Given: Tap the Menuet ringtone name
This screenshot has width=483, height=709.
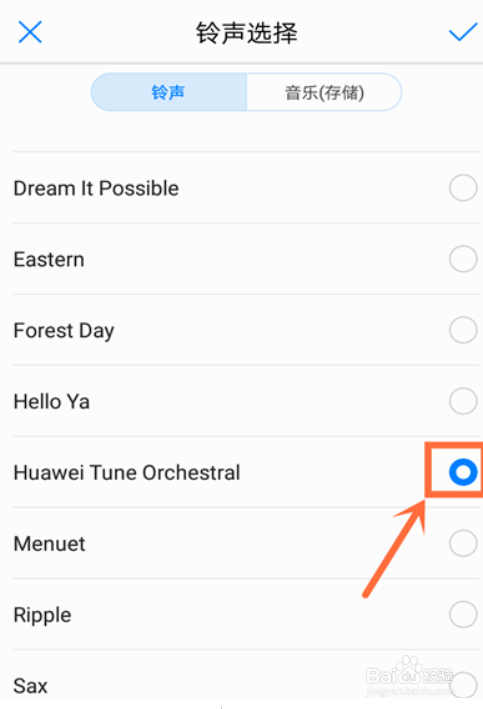Looking at the screenshot, I should 49,544.
